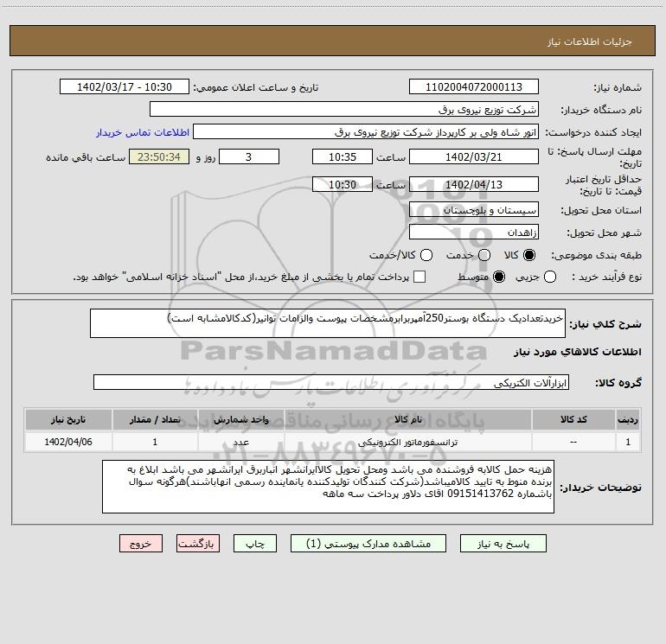Click the ردیف column header
The image size is (666, 644).
[x=628, y=419]
